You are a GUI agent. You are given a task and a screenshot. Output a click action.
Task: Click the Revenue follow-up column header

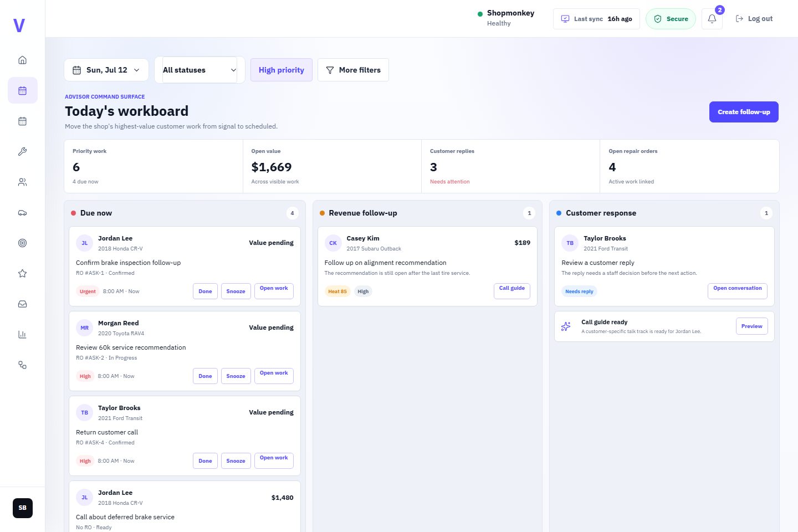[427, 213]
